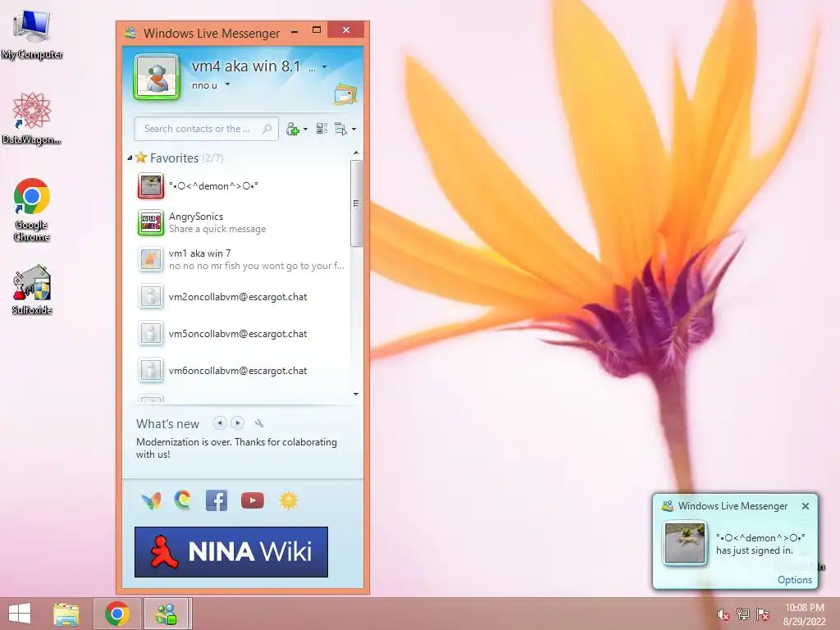
Task: Click the AngrySonics avatar picture
Action: tap(151, 222)
